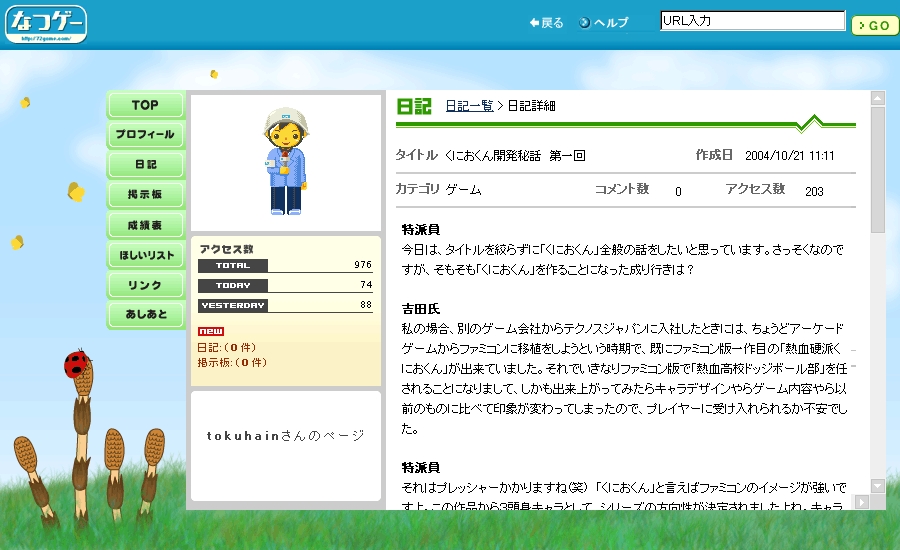Click the 日記:(0 件) new entry text
The width and height of the screenshot is (900, 550).
click(x=226, y=347)
